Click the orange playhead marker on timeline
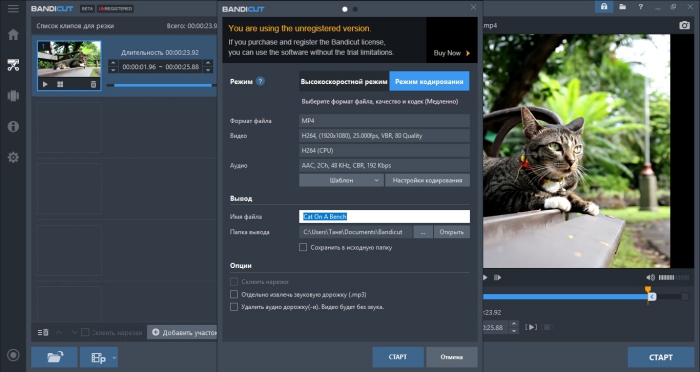Viewport: 700px width, 372px height. tap(648, 290)
